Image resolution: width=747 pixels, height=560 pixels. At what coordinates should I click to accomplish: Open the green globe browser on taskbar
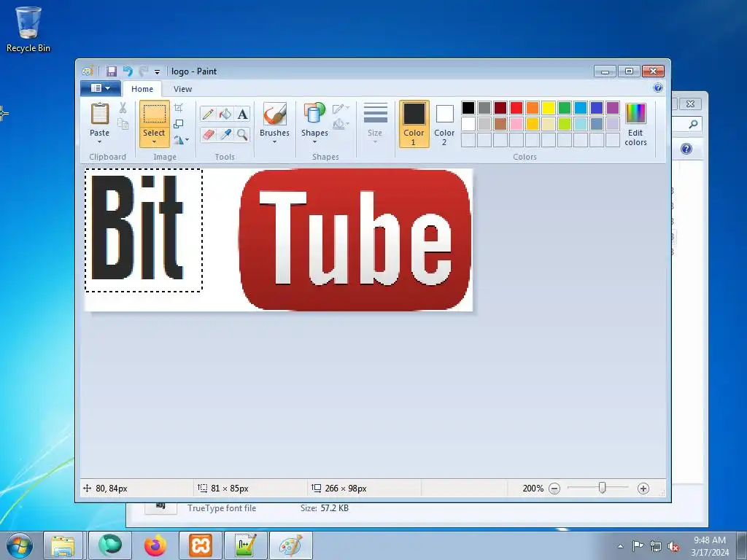110,545
